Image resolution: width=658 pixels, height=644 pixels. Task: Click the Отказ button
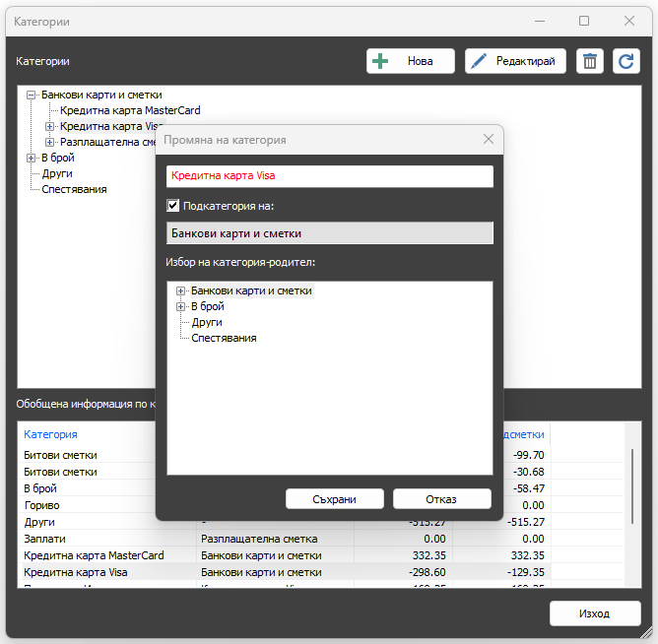point(441,499)
